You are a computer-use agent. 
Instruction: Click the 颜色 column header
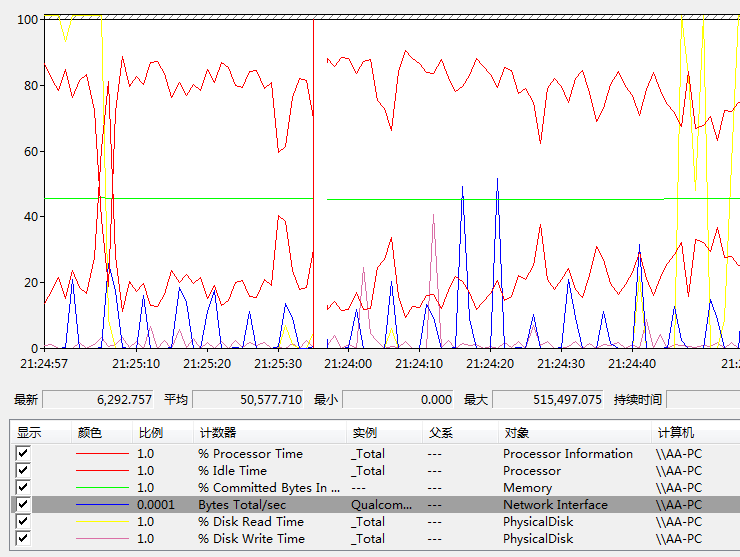pos(101,432)
